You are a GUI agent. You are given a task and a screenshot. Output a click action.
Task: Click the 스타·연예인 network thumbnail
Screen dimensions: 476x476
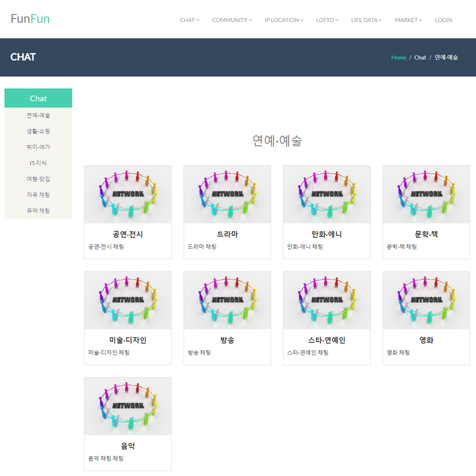pos(327,300)
